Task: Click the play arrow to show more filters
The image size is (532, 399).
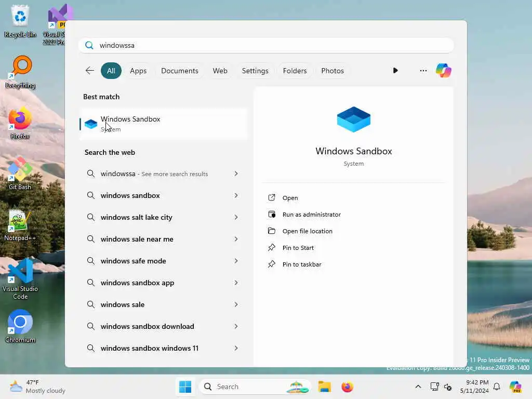Action: click(x=395, y=71)
